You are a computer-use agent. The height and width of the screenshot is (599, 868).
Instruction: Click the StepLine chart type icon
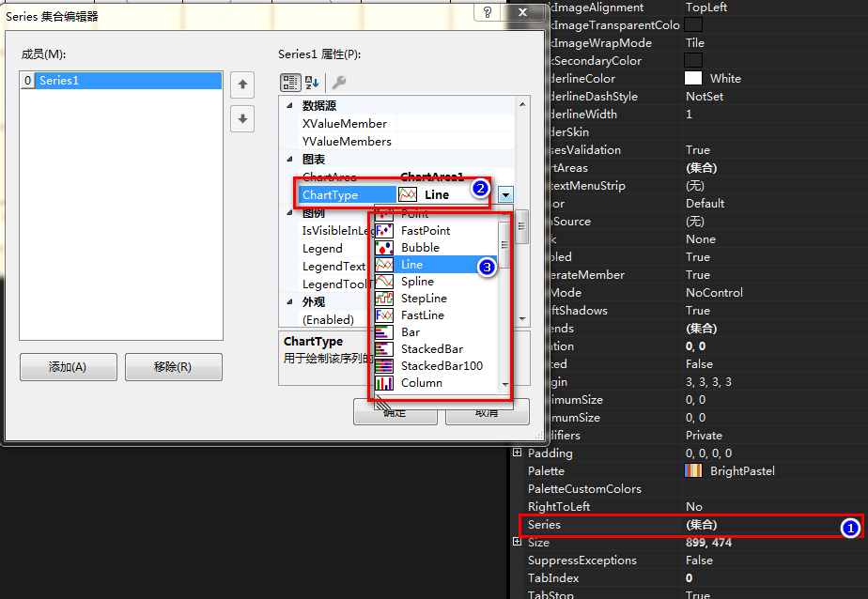[x=384, y=299]
